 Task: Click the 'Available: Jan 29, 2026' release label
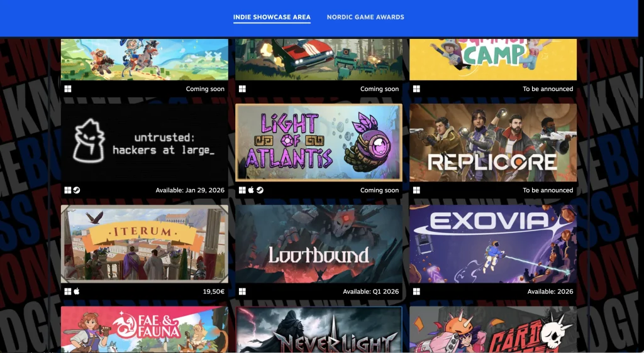coord(190,190)
